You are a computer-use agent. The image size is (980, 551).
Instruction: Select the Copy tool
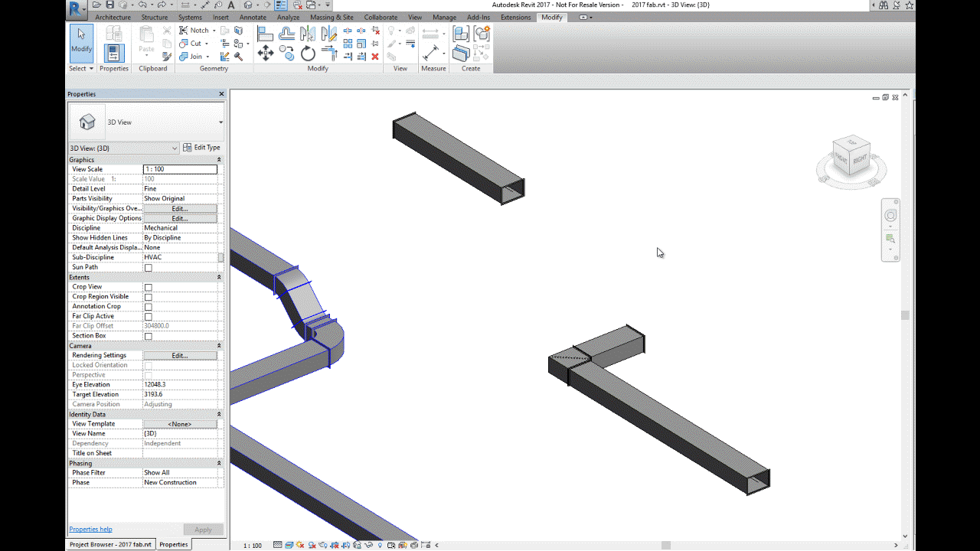point(286,53)
